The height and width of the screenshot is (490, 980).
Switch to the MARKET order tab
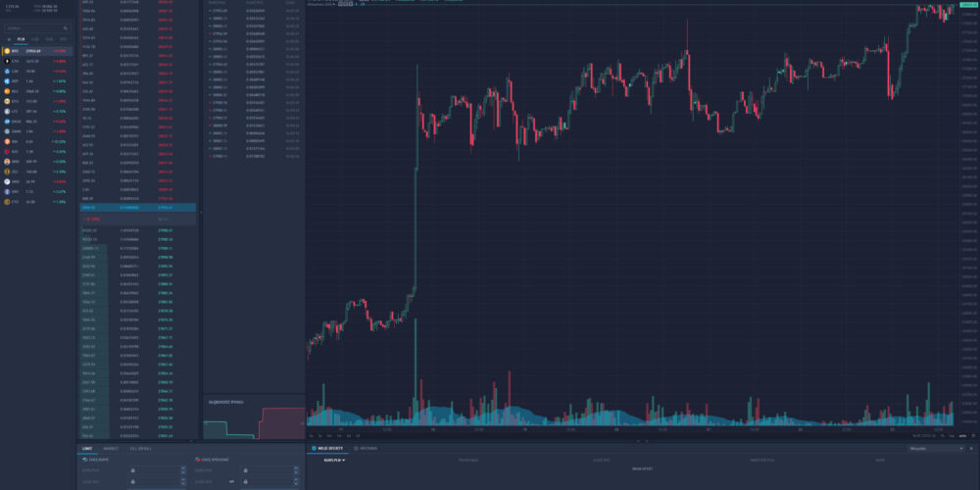(111, 449)
